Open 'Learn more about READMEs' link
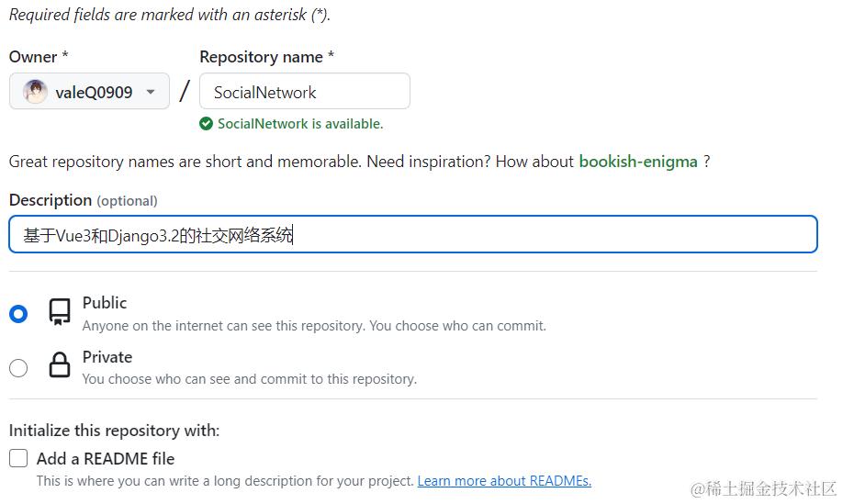Screen dimensions: 843x504 504,481
